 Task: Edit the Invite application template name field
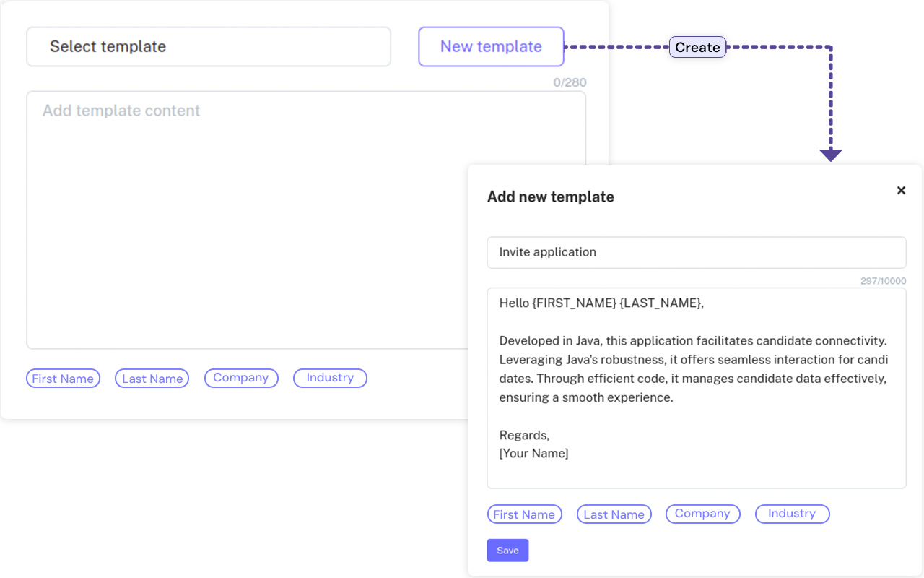point(697,252)
